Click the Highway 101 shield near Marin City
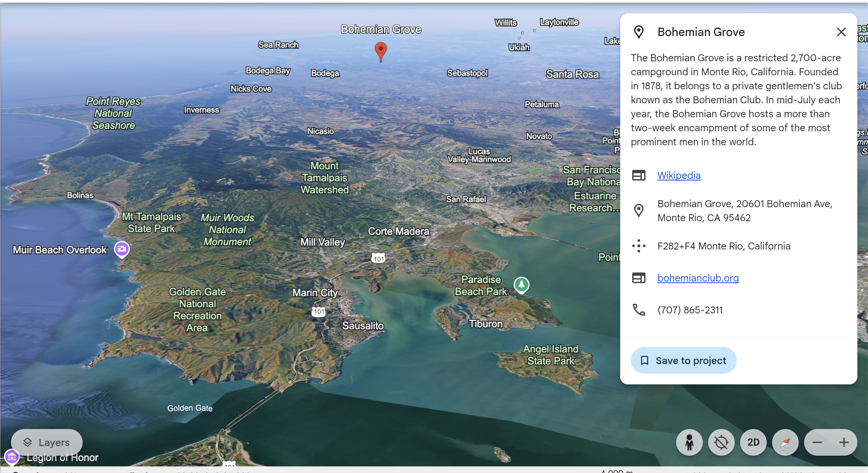This screenshot has height=473, width=868. pos(318,311)
